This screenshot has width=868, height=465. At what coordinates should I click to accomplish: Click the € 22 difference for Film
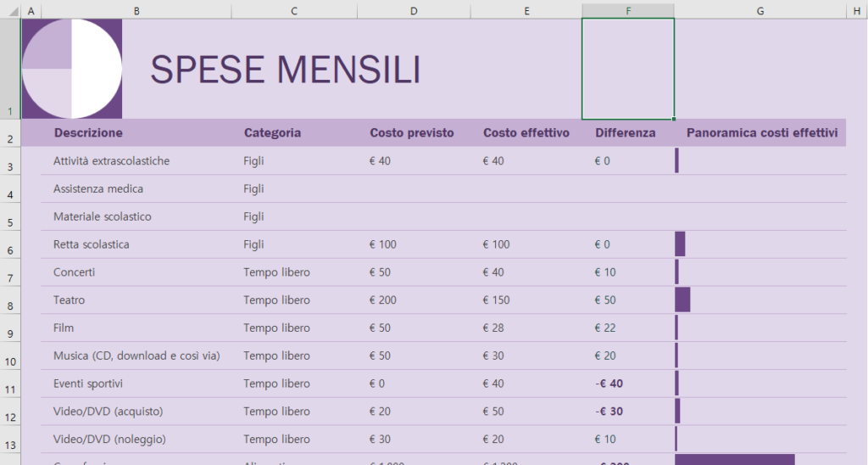click(605, 328)
